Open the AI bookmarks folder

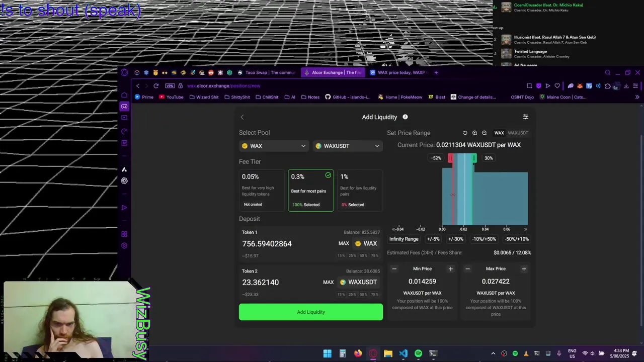[x=290, y=97]
